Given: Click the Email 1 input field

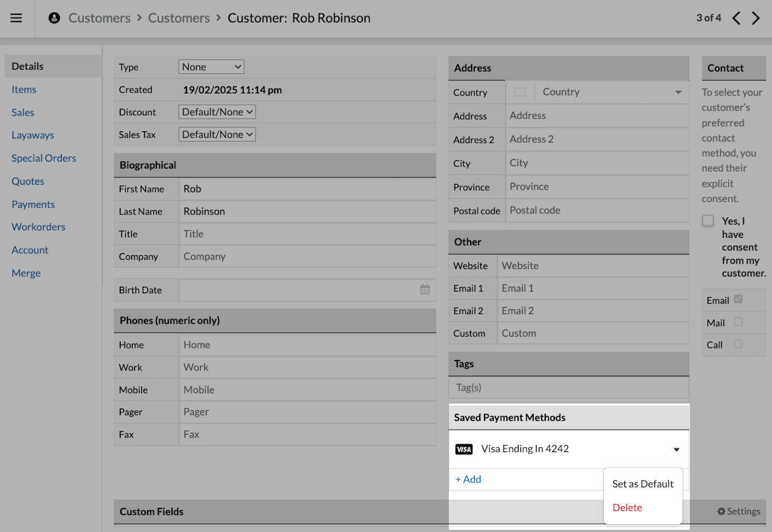Looking at the screenshot, I should (x=593, y=288).
